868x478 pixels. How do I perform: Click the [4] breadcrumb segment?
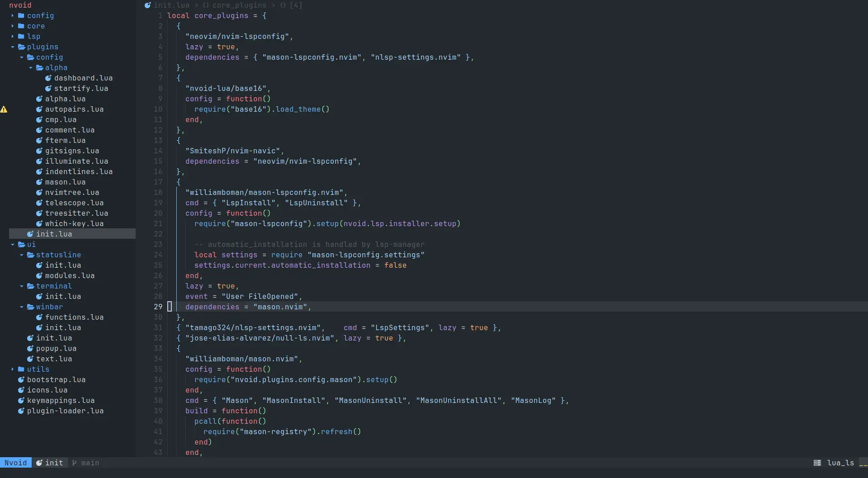click(296, 5)
